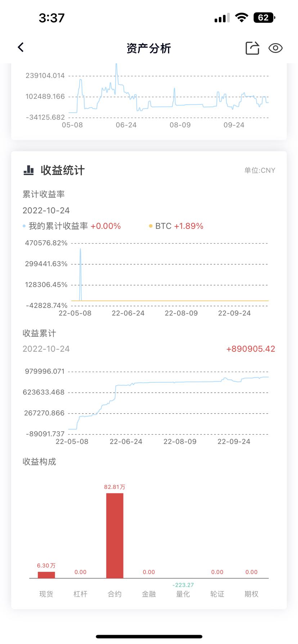Tap the 2022-10-24 date under 累计收益率
This screenshot has height=644, width=298.
46,210
